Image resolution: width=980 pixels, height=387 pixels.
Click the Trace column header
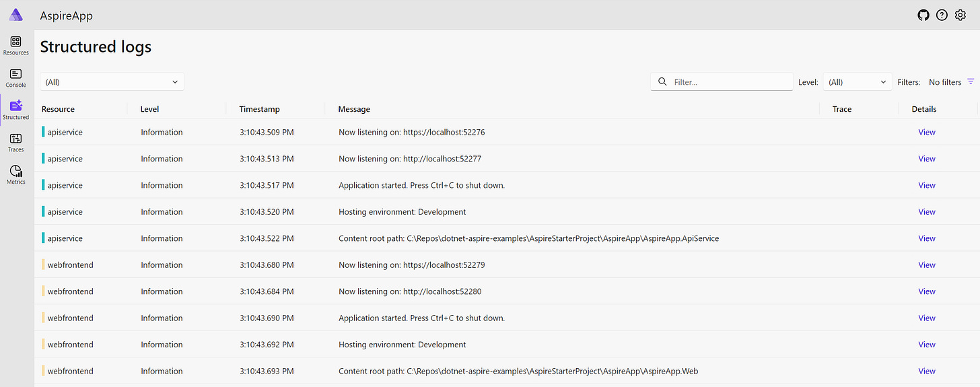[x=842, y=109]
